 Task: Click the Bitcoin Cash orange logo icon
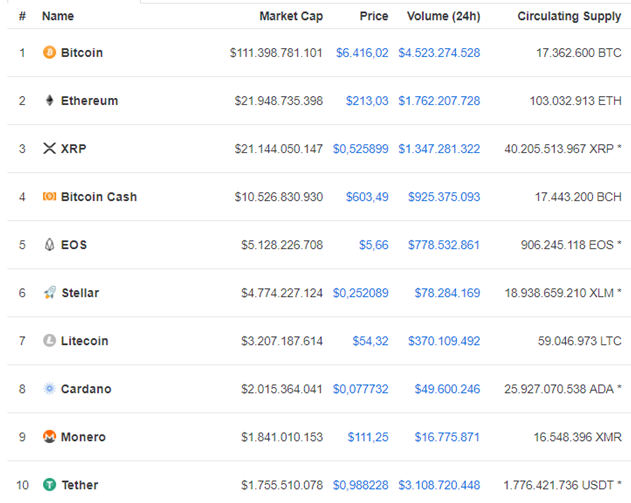pos(49,196)
